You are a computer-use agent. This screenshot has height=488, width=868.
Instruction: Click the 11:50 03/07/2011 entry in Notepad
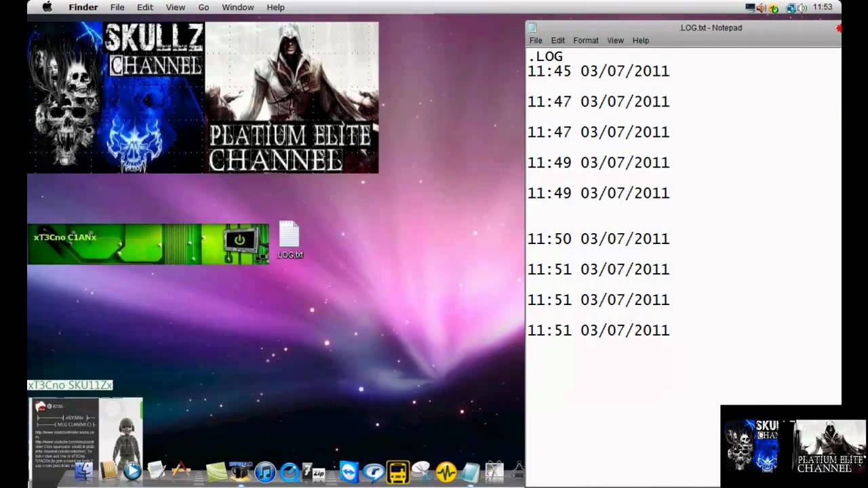[598, 239]
